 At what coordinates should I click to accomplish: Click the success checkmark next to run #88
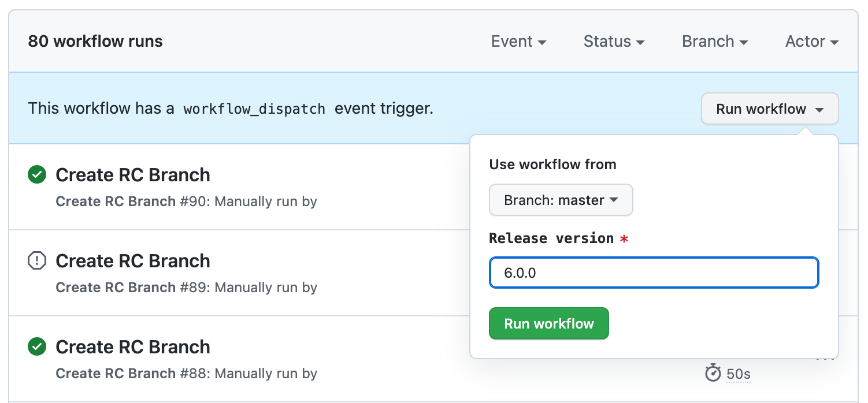pyautogui.click(x=36, y=346)
